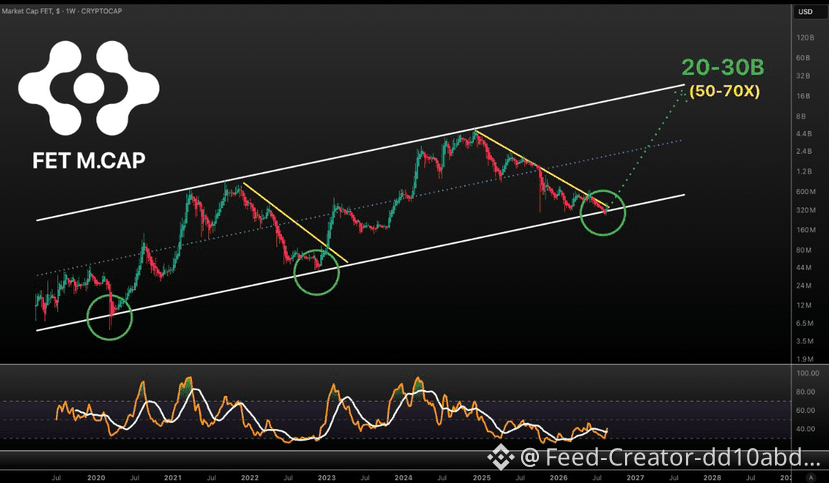
Task: Click the FET logo image
Action: pyautogui.click(x=89, y=88)
